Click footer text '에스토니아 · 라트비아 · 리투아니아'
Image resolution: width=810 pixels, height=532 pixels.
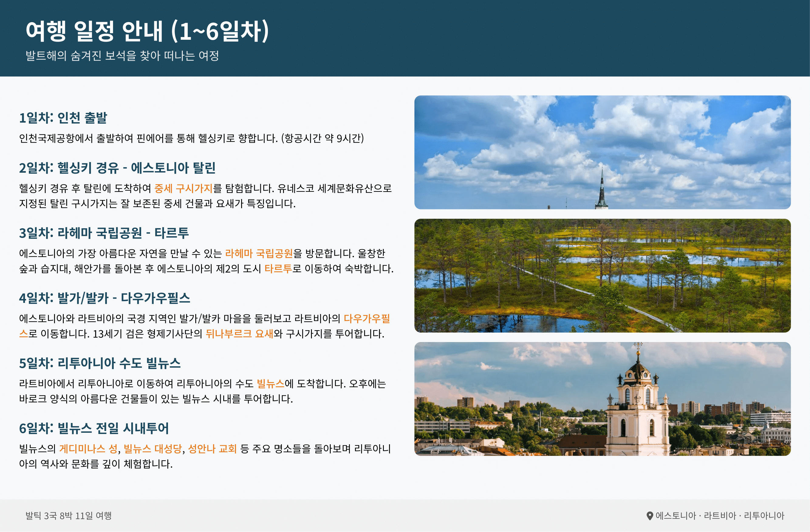coord(720,516)
